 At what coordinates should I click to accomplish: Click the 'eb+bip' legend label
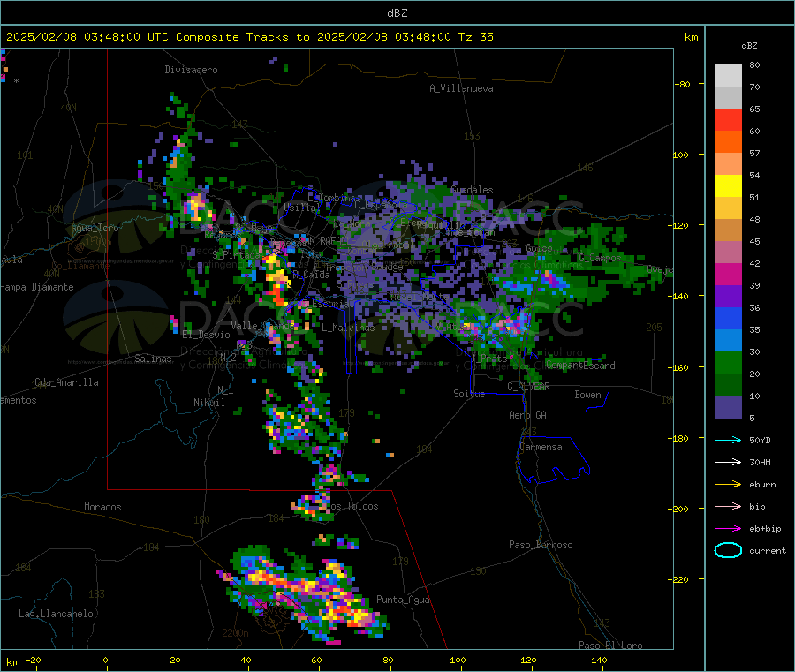click(765, 529)
